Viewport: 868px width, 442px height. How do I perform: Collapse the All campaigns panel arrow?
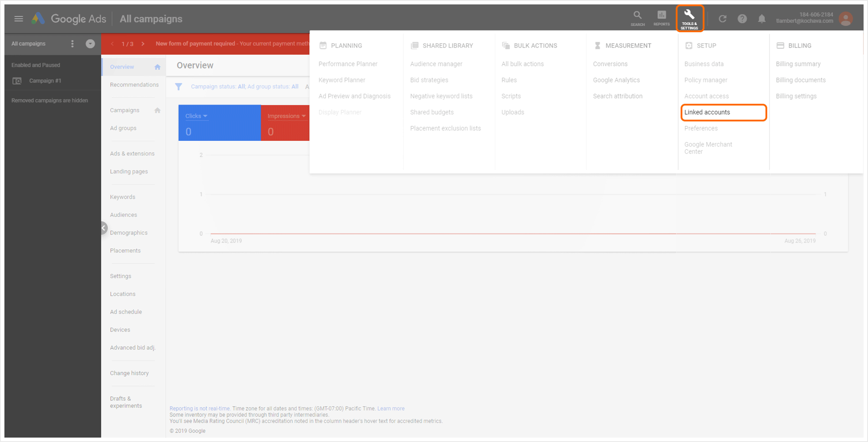90,44
